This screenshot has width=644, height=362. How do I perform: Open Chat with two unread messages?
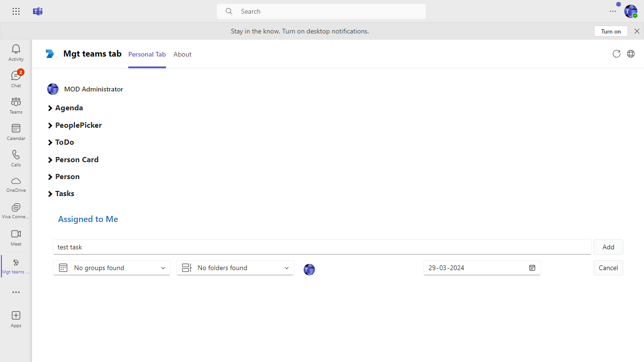point(16,79)
